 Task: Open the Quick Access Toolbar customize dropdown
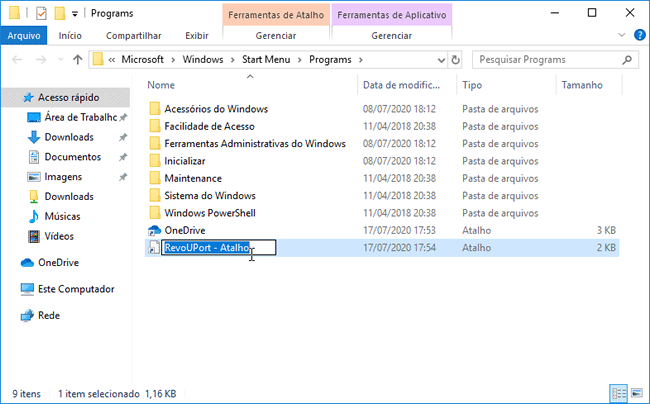pyautogui.click(x=75, y=15)
